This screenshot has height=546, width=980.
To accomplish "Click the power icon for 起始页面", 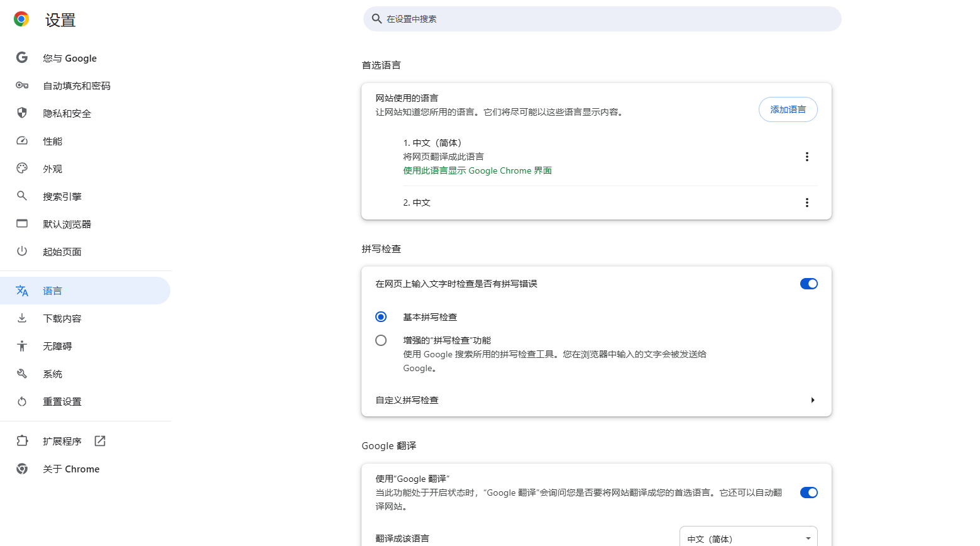I will tap(22, 251).
